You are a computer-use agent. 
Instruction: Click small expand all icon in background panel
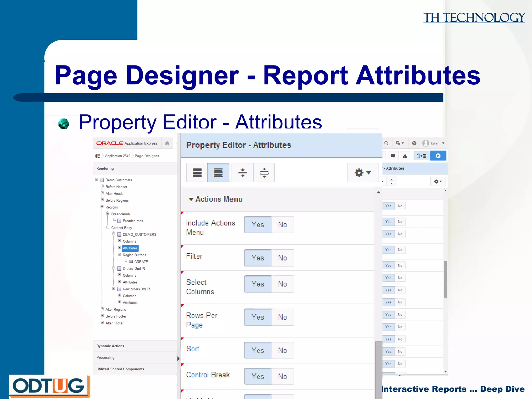pos(391,181)
